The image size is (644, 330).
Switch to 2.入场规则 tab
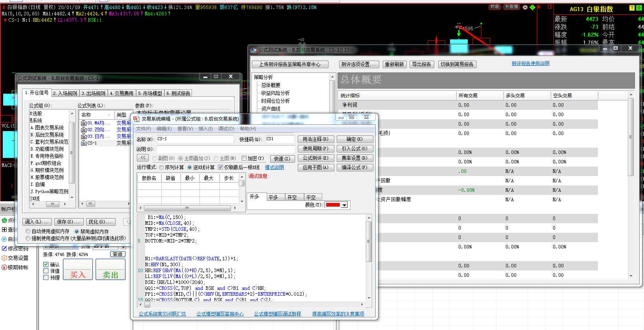(x=65, y=93)
